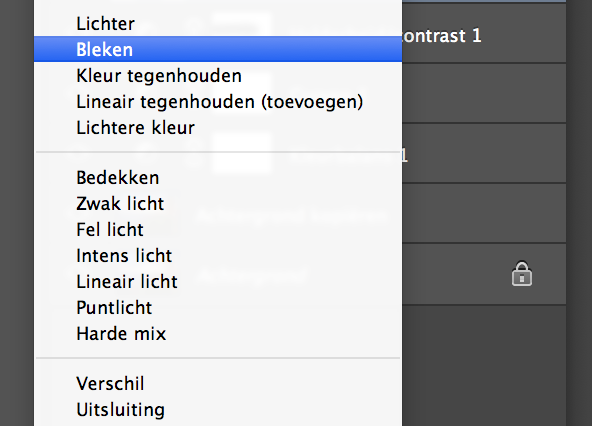Image resolution: width=592 pixels, height=426 pixels.
Task: Click empty area below the layers list
Action: tap(484, 364)
